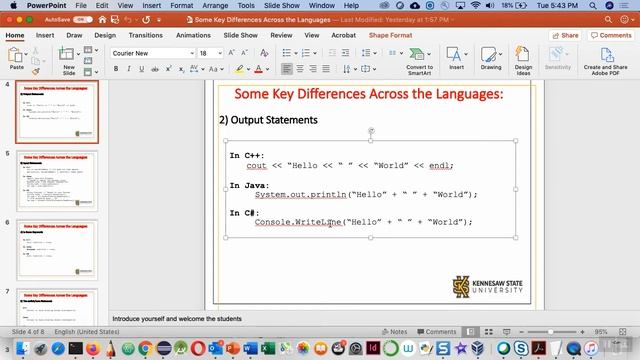Switch to Normal view in status bar
The image size is (640, 360).
coord(471,332)
